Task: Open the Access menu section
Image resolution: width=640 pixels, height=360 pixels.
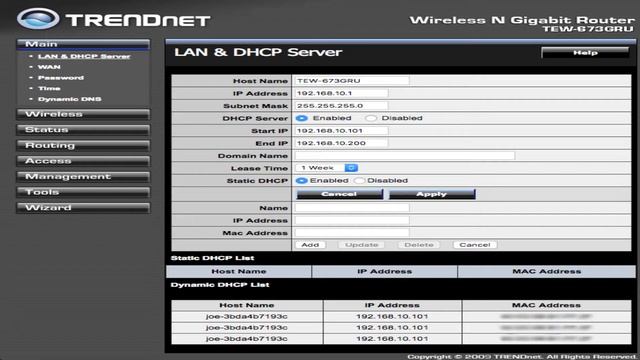Action: pyautogui.click(x=83, y=161)
